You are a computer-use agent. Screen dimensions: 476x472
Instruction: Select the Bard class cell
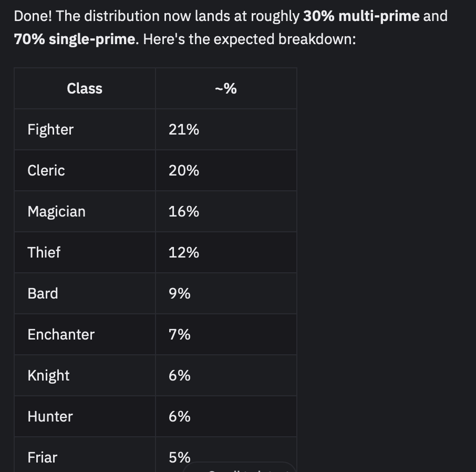click(43, 293)
